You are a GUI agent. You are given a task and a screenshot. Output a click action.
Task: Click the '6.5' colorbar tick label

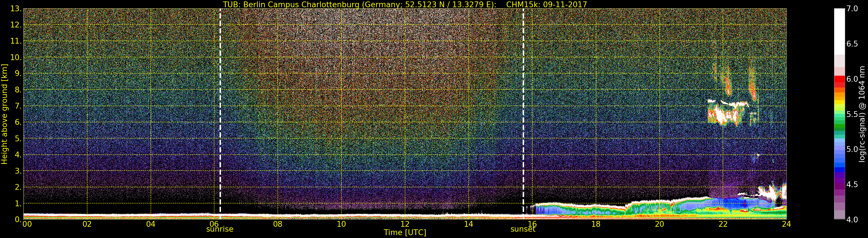[852, 44]
